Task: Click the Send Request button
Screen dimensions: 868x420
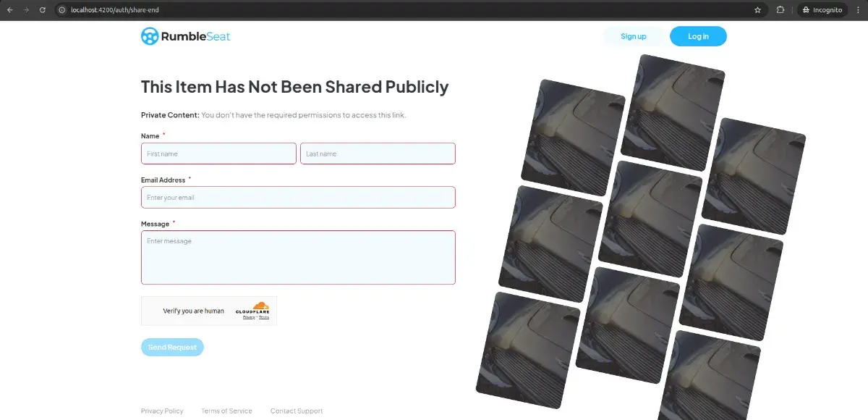Action: point(172,347)
